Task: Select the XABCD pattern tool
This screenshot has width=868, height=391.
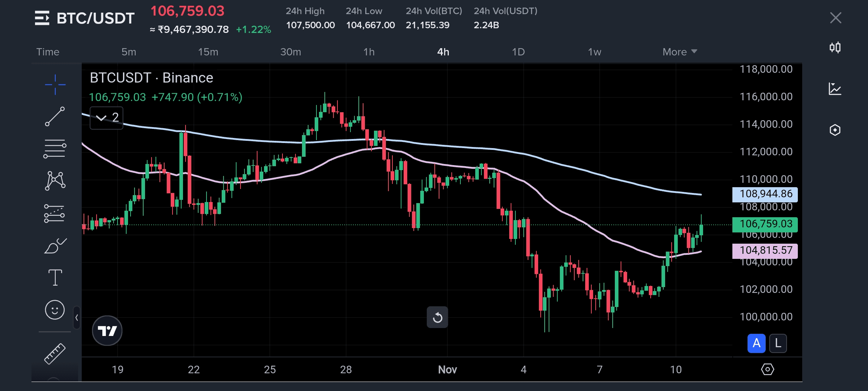Action: coord(55,181)
